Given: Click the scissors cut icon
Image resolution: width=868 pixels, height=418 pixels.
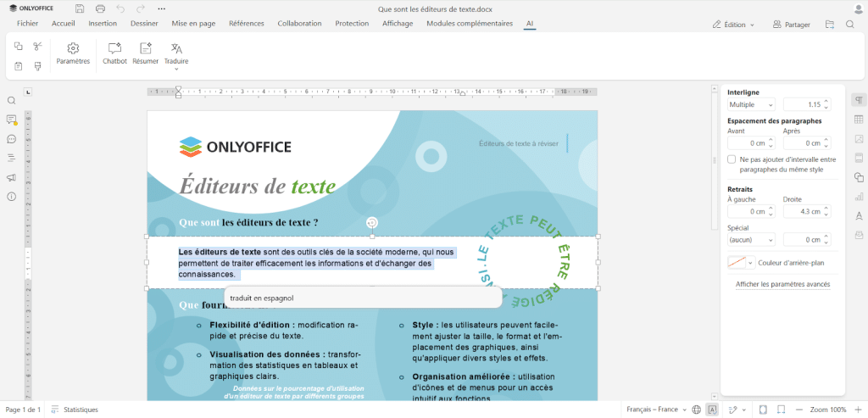Looking at the screenshot, I should [x=37, y=46].
